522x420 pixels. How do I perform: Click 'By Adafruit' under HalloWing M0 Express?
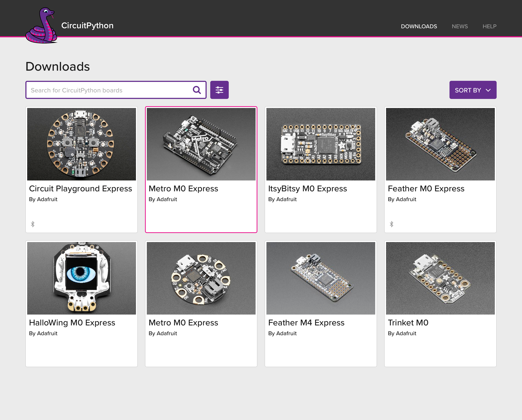[43, 333]
